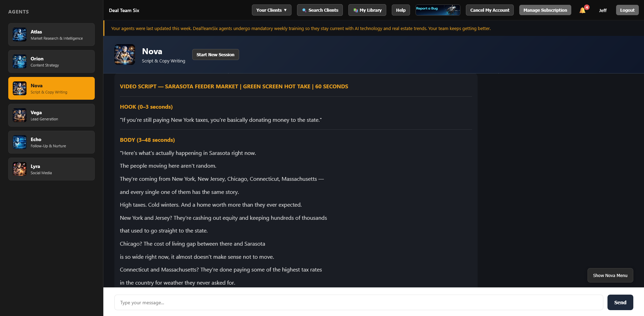Click the line "that used to go straight to the state."
The height and width of the screenshot is (316, 644).
164,231
